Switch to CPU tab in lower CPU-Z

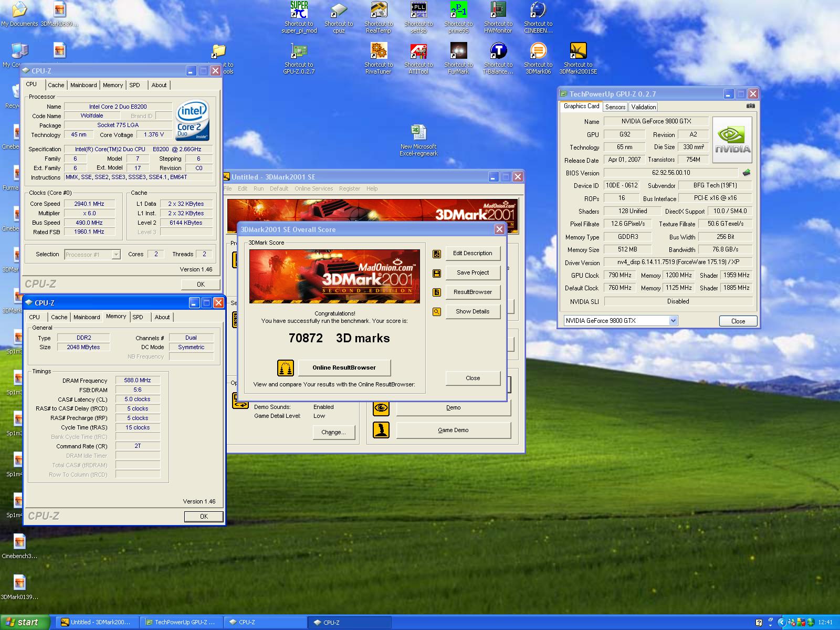(35, 317)
